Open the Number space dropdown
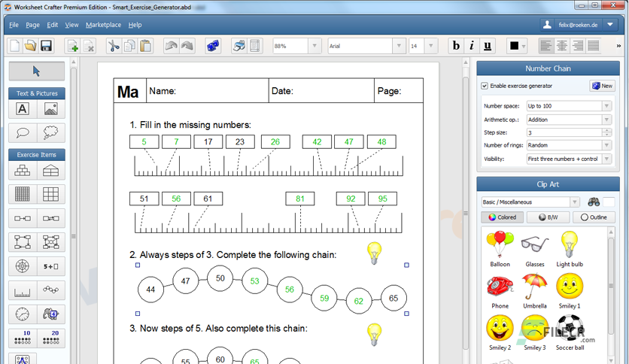 tap(606, 106)
